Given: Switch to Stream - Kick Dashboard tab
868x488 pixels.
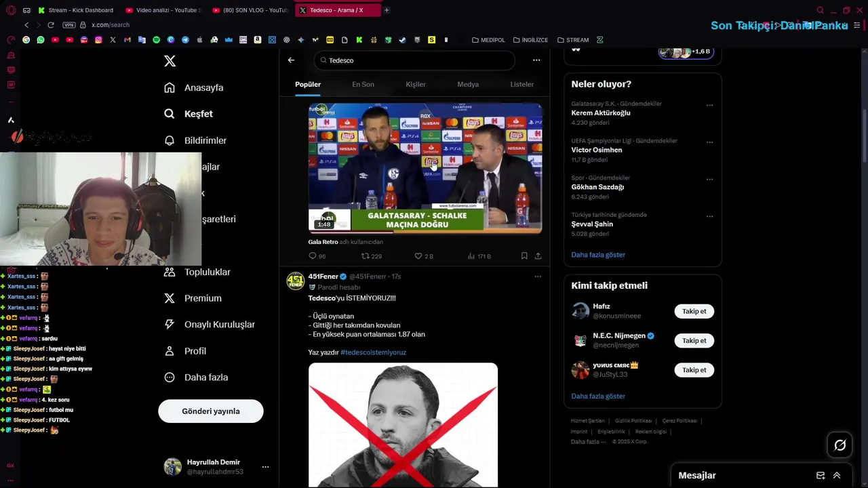Looking at the screenshot, I should (x=77, y=10).
